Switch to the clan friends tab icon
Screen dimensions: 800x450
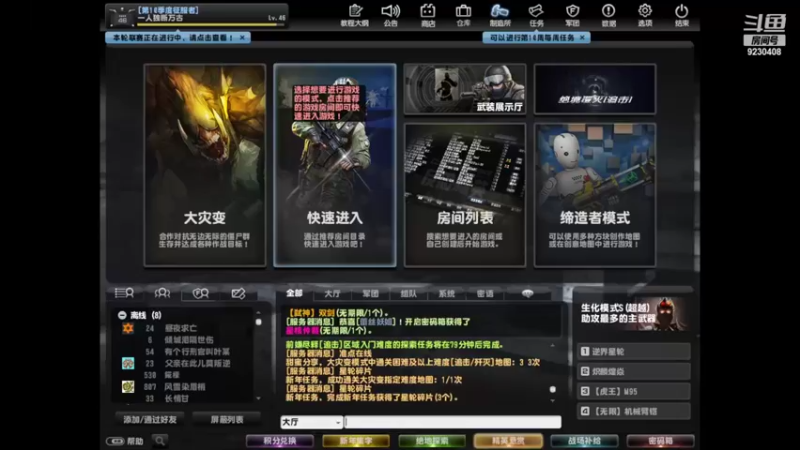tap(200, 293)
